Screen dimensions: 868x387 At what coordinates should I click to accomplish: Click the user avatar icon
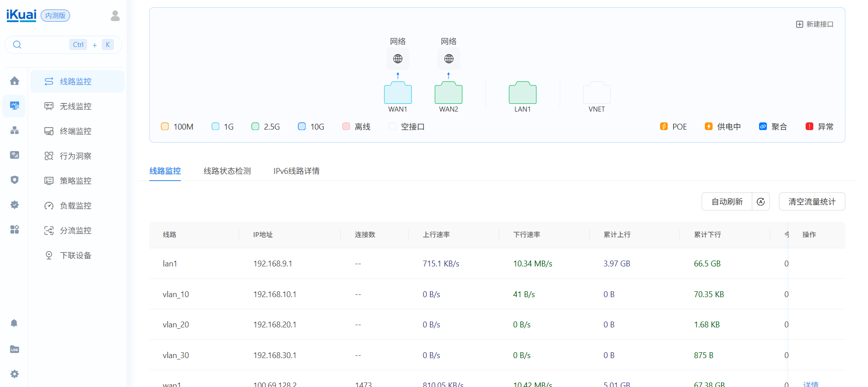coord(115,16)
